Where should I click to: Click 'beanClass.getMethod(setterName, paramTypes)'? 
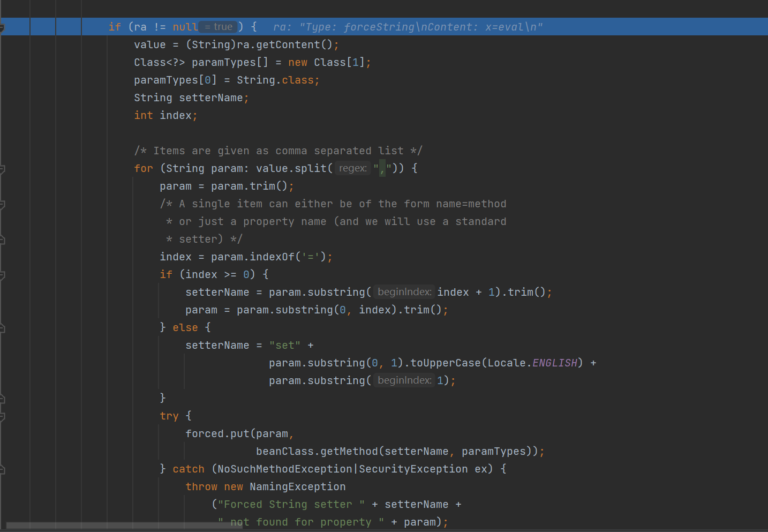(x=394, y=451)
